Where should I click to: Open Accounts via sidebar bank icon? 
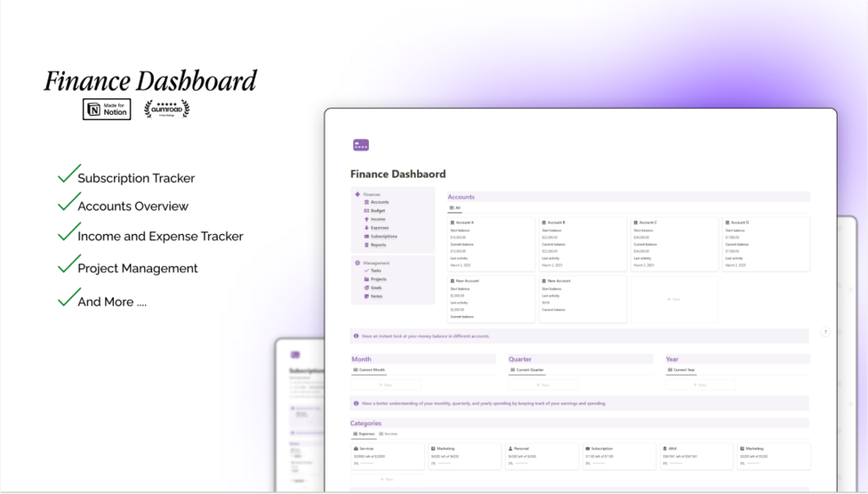(366, 202)
